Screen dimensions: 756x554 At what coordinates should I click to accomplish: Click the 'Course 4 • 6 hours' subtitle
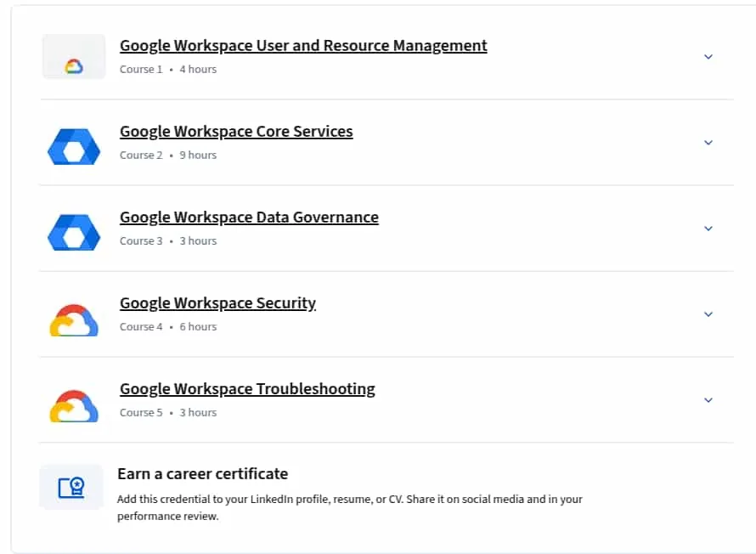(x=168, y=327)
